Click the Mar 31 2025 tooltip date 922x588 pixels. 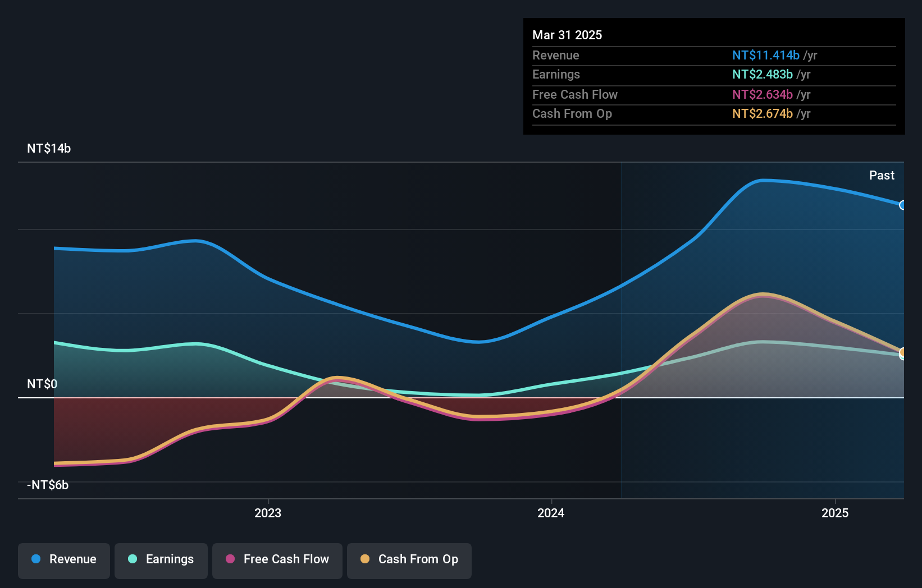tap(567, 35)
